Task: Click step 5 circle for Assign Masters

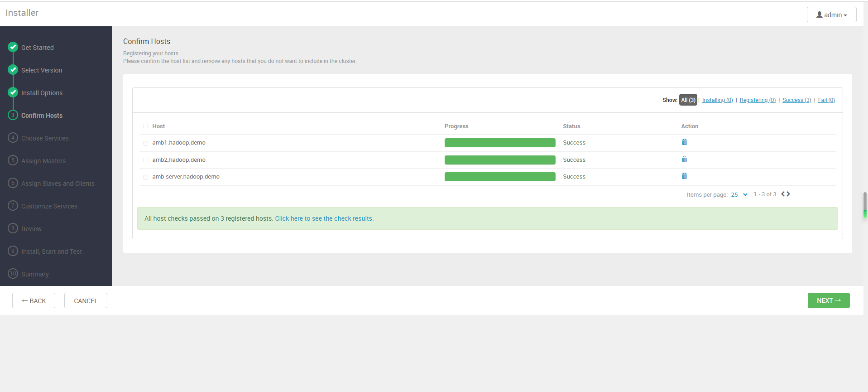Action: click(x=13, y=160)
